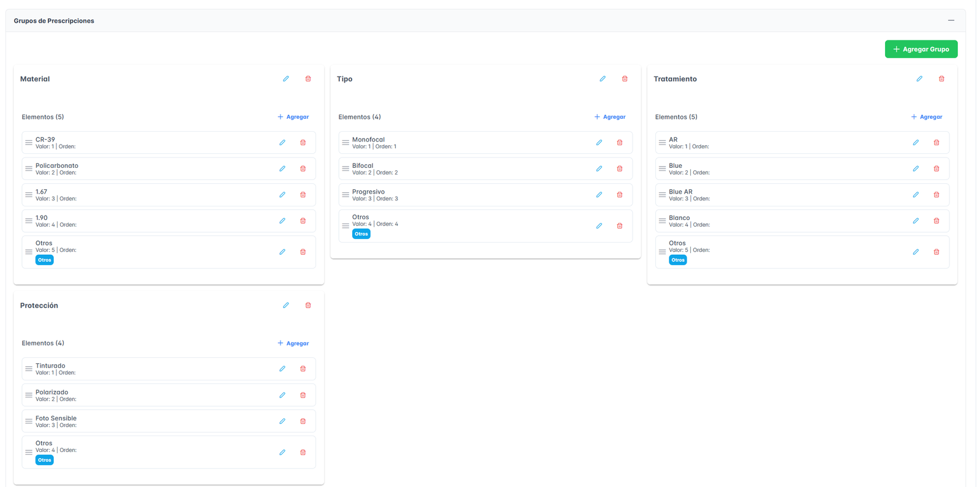Edit the Protección group

[x=285, y=306]
